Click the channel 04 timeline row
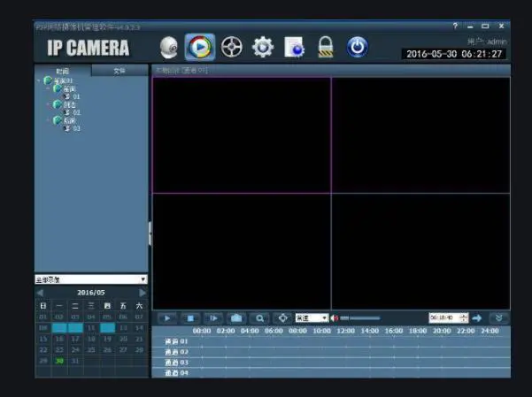The image size is (532, 397). tap(331, 372)
